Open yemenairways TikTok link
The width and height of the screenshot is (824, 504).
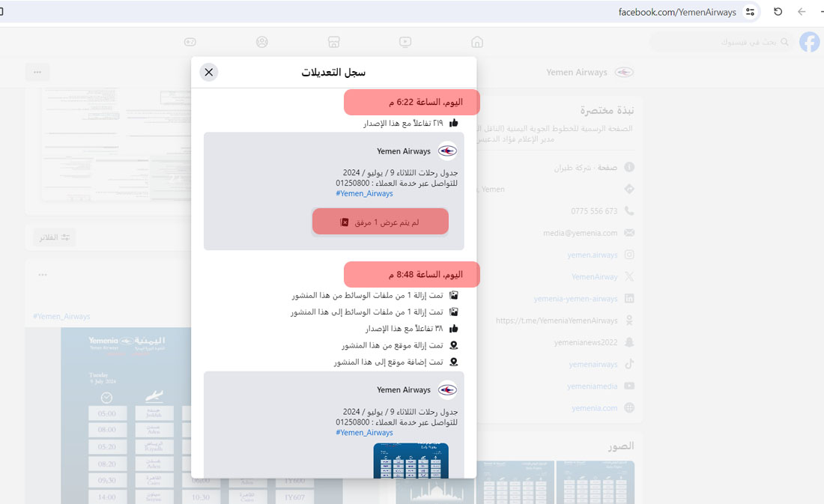(593, 364)
